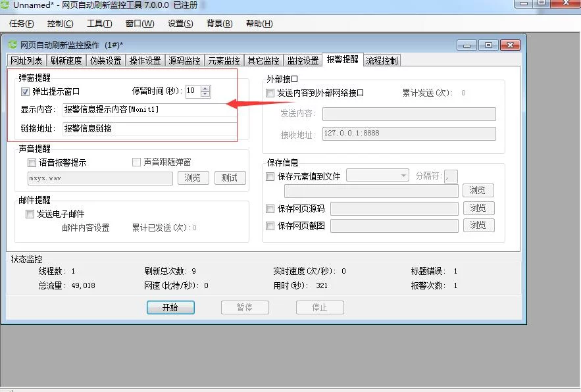Switch to the 监控设置 tab
581x392 pixels.
pyautogui.click(x=303, y=61)
